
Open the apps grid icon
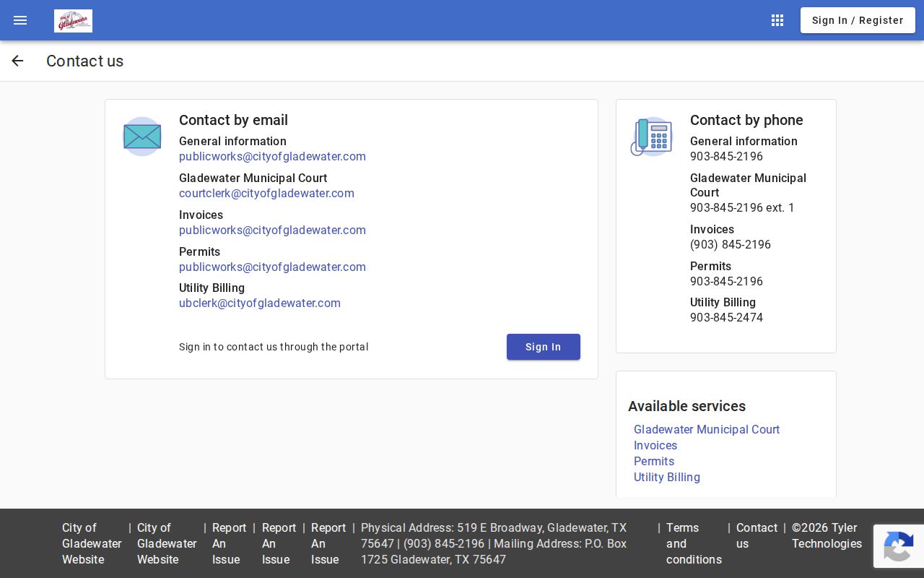point(777,20)
